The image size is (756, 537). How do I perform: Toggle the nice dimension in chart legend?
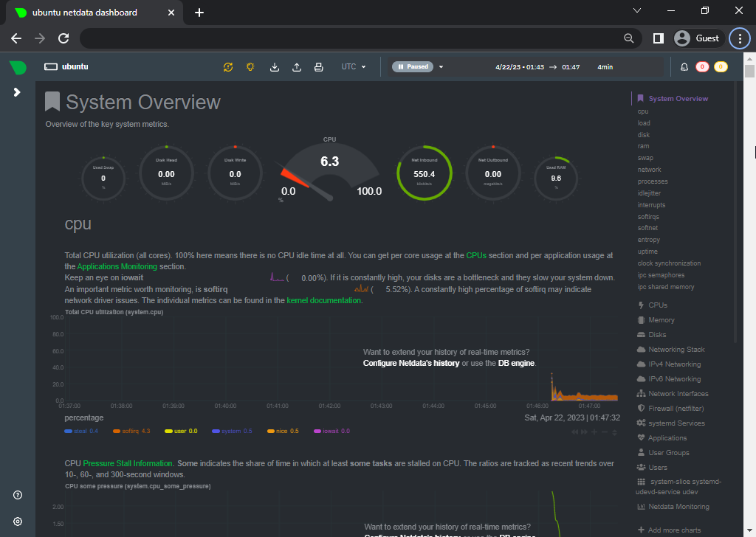coord(283,431)
